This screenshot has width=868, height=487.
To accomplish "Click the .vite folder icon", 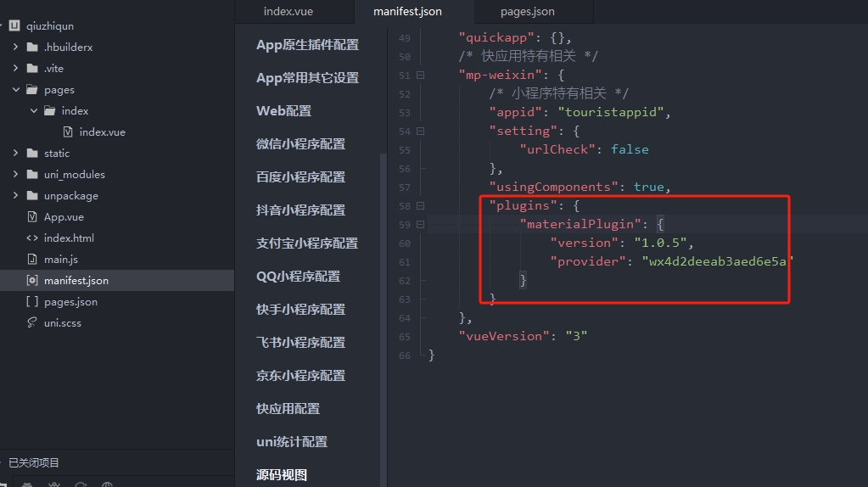I will tap(32, 68).
